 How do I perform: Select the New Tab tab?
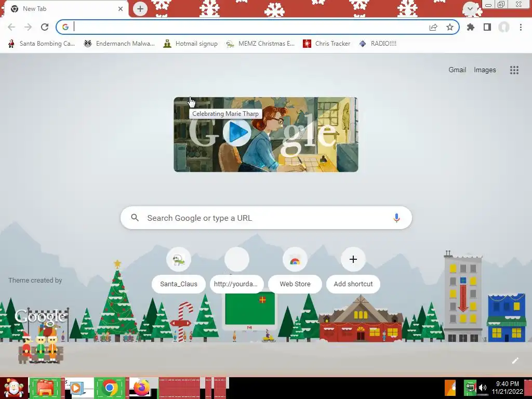(66, 9)
